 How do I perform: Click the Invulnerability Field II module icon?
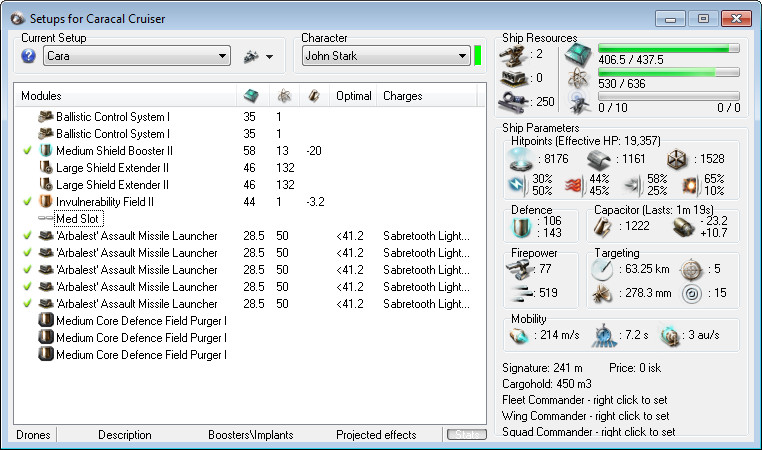[46, 202]
